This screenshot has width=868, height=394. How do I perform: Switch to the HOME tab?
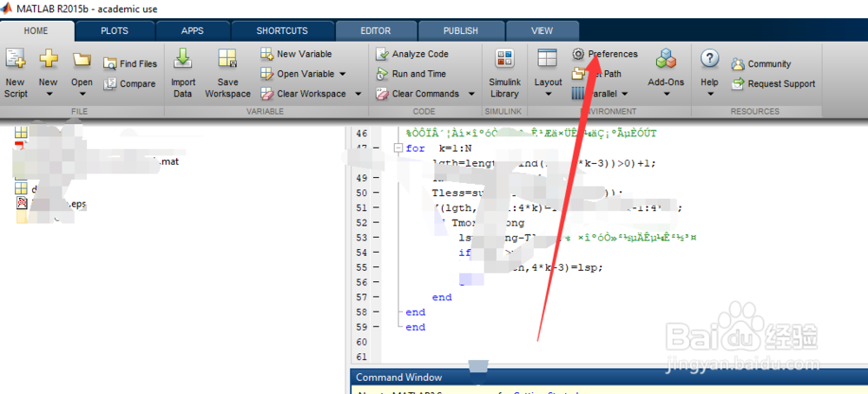coord(36,31)
